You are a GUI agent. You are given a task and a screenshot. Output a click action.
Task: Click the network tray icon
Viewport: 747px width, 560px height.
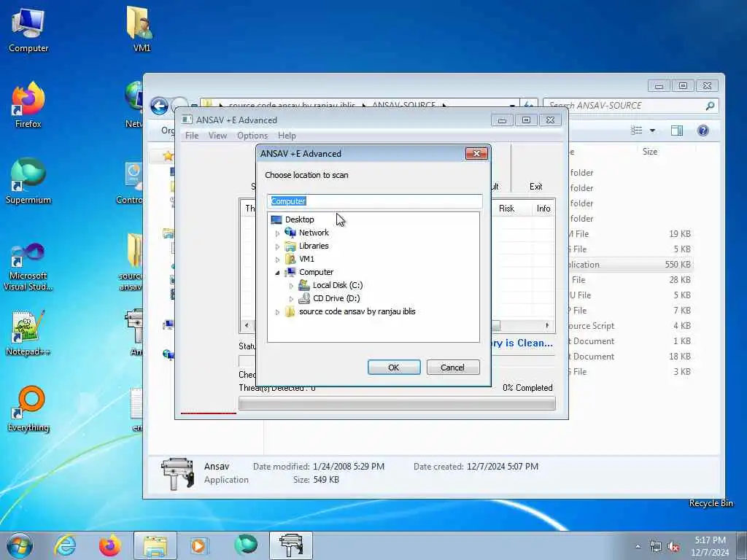(656, 547)
